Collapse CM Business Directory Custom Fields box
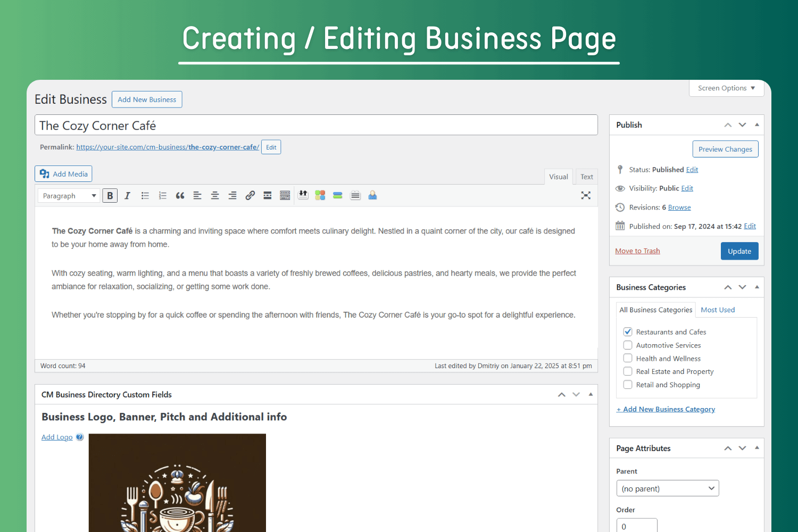This screenshot has height=532, width=798. point(591,394)
